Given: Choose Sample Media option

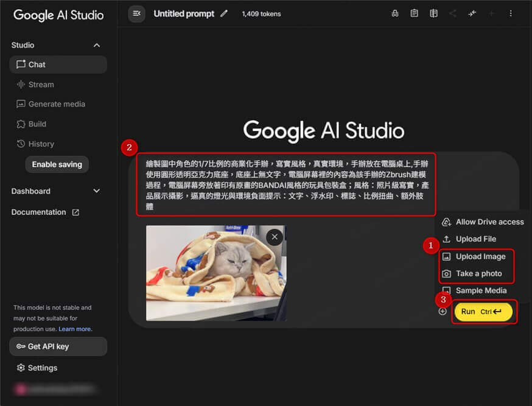Looking at the screenshot, I should point(474,291).
